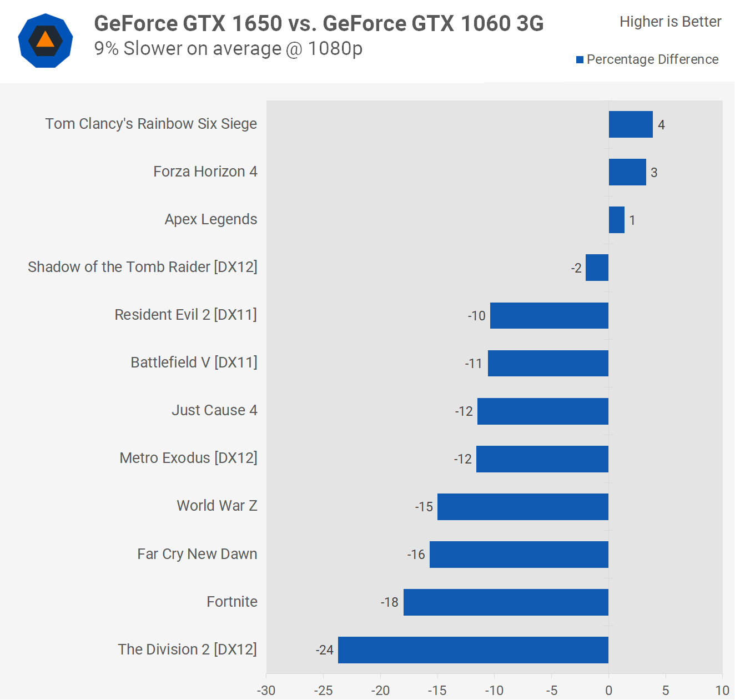This screenshot has width=735, height=700.
Task: Click the Battlefield V blue bar
Action: point(548,363)
